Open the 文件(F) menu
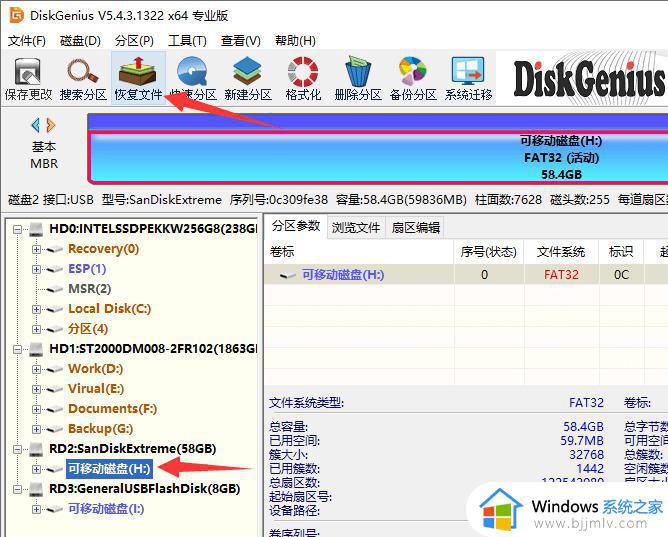This screenshot has width=668, height=537. coord(27,40)
